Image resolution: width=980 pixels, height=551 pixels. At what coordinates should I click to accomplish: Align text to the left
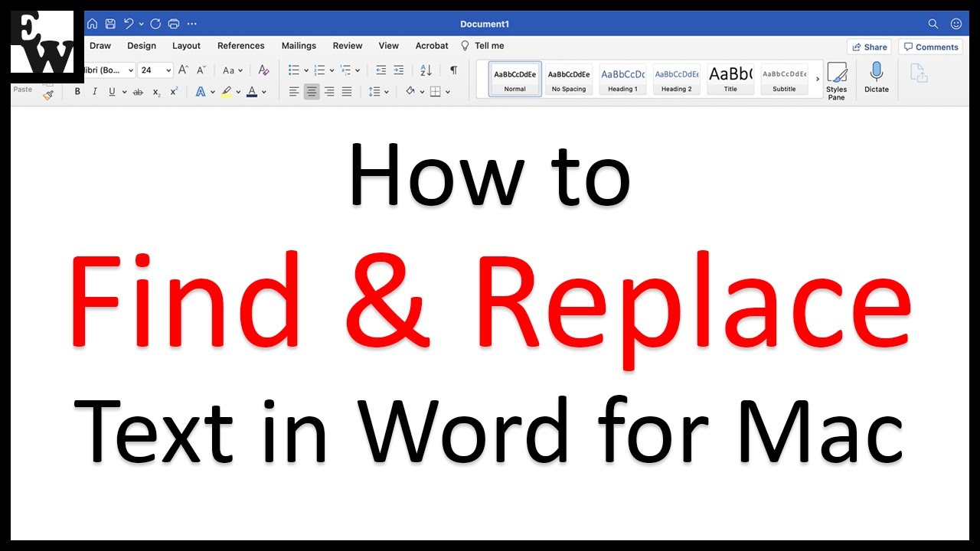pos(294,92)
